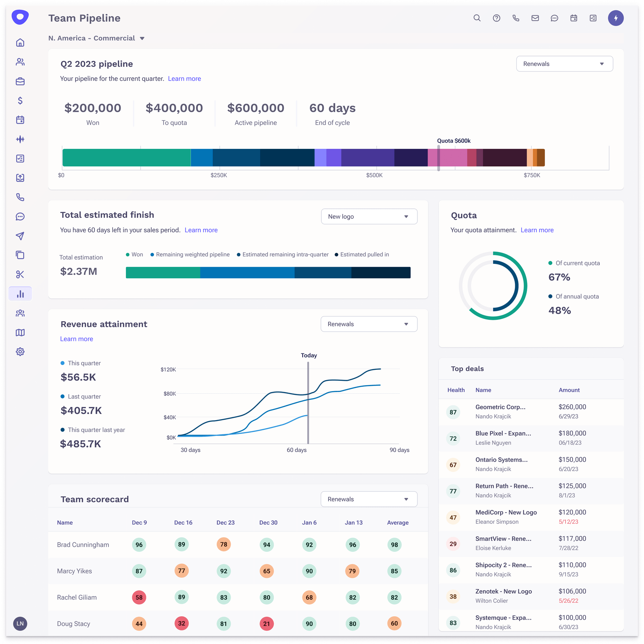The image size is (644, 644).
Task: Click the lightning bolt button top right
Action: (616, 18)
